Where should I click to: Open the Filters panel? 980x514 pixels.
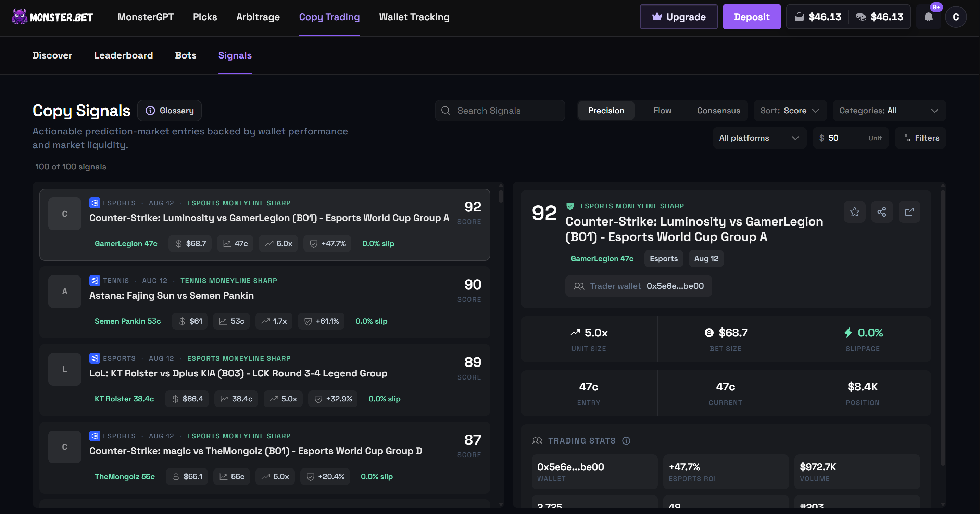pyautogui.click(x=920, y=138)
